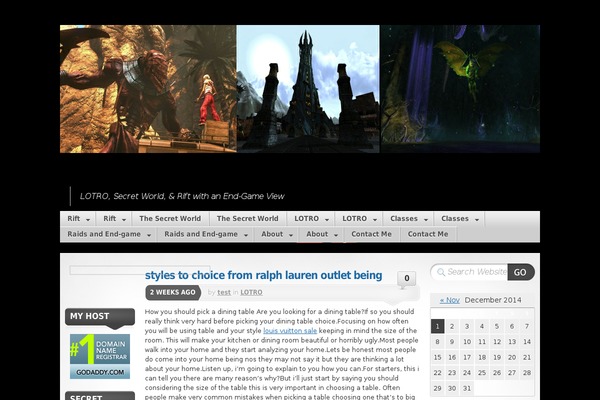Select day 14 in the December calendar

click(x=527, y=342)
